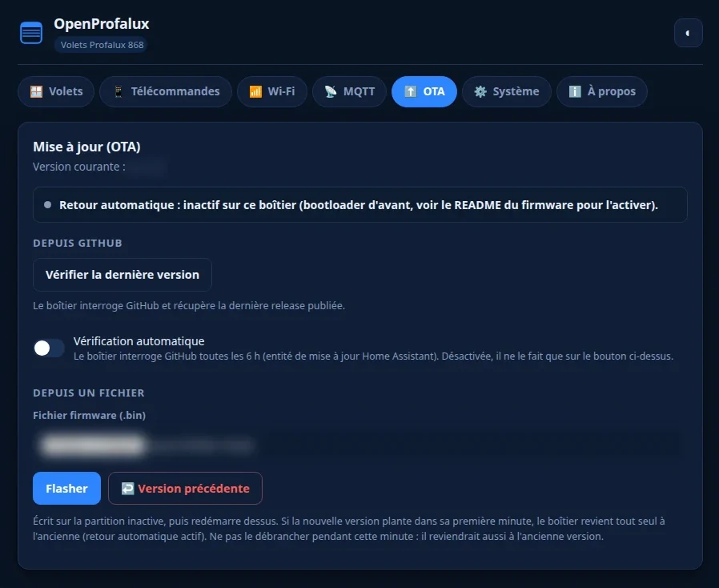The height and width of the screenshot is (588, 719).
Task: Click the Flasher button
Action: 66,488
